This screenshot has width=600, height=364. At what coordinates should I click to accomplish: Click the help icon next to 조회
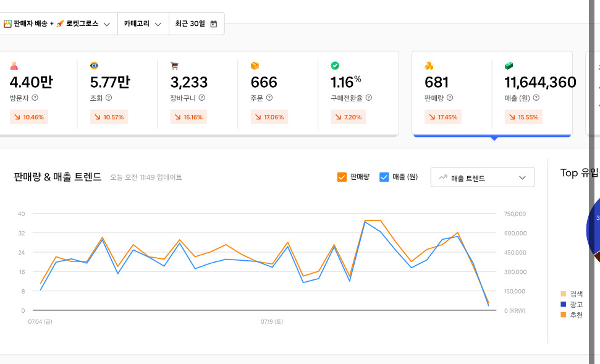pyautogui.click(x=109, y=98)
